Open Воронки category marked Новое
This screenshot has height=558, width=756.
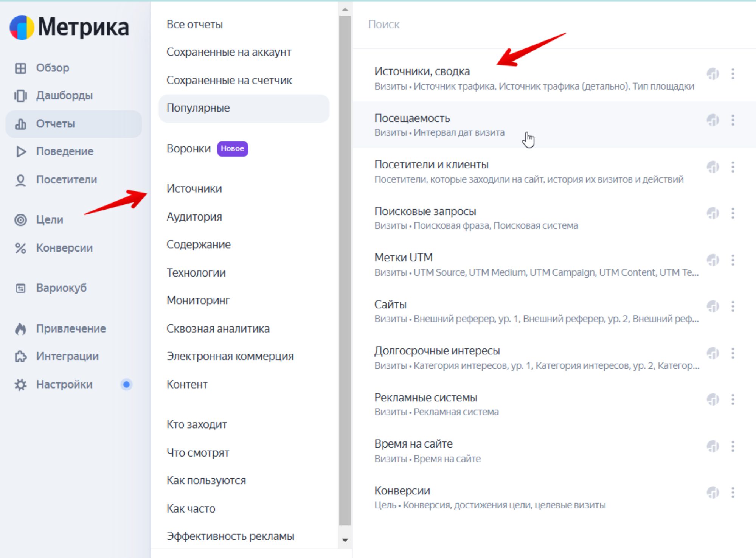coord(207,149)
